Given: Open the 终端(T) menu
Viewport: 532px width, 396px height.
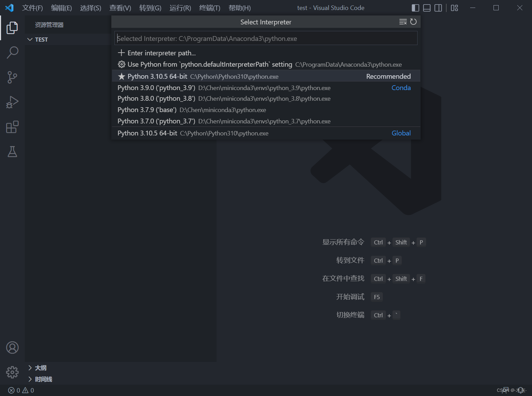Looking at the screenshot, I should pos(210,8).
